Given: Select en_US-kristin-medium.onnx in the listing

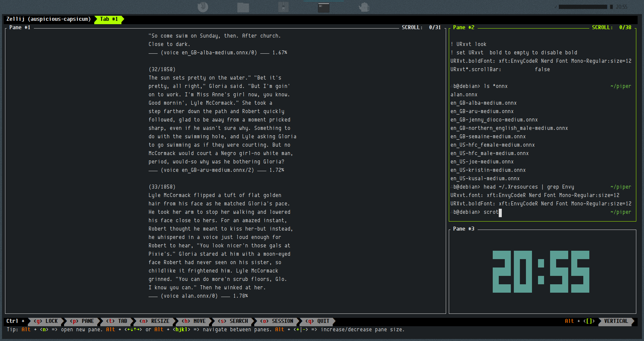Looking at the screenshot, I should pyautogui.click(x=488, y=170).
